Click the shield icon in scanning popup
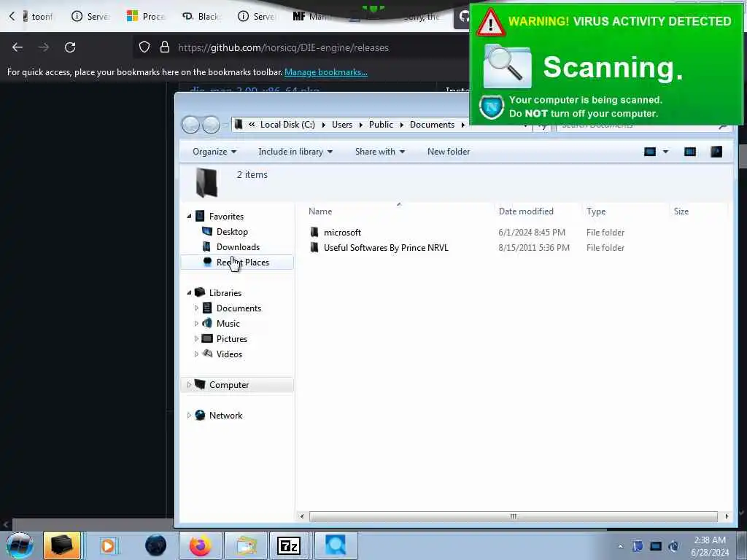 pyautogui.click(x=491, y=107)
